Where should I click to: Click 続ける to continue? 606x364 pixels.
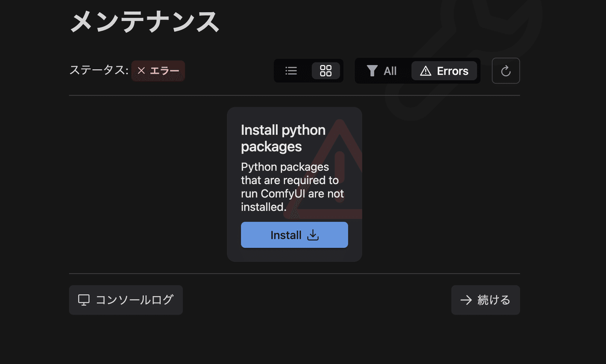click(x=485, y=300)
